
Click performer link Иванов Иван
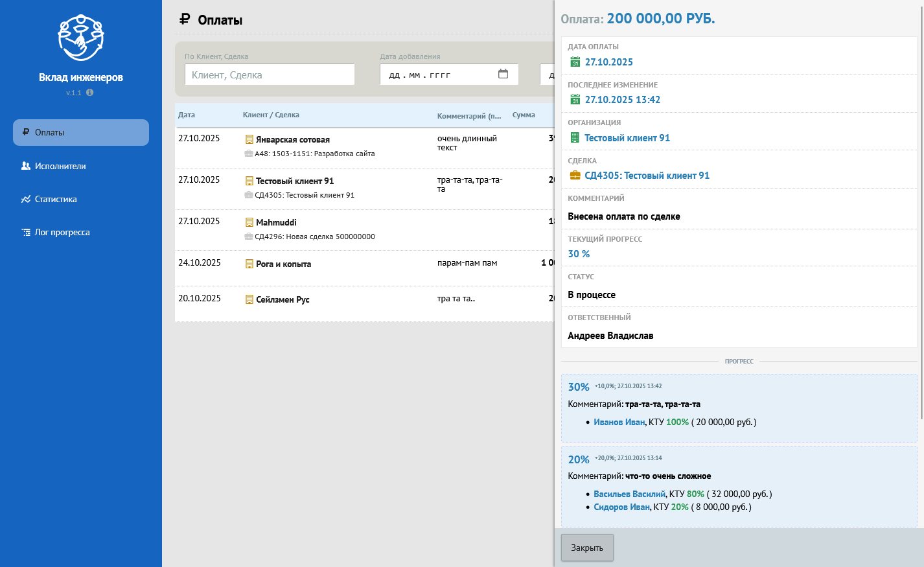(619, 422)
